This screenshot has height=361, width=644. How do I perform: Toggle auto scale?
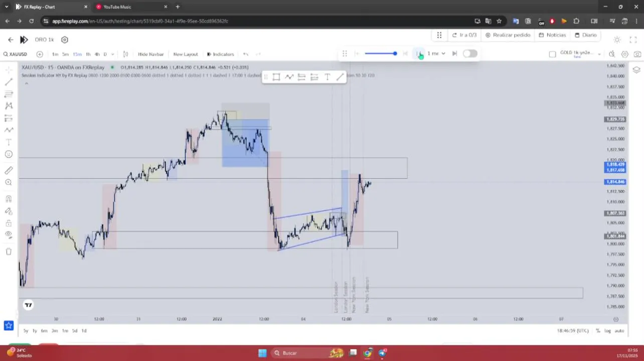click(x=619, y=330)
